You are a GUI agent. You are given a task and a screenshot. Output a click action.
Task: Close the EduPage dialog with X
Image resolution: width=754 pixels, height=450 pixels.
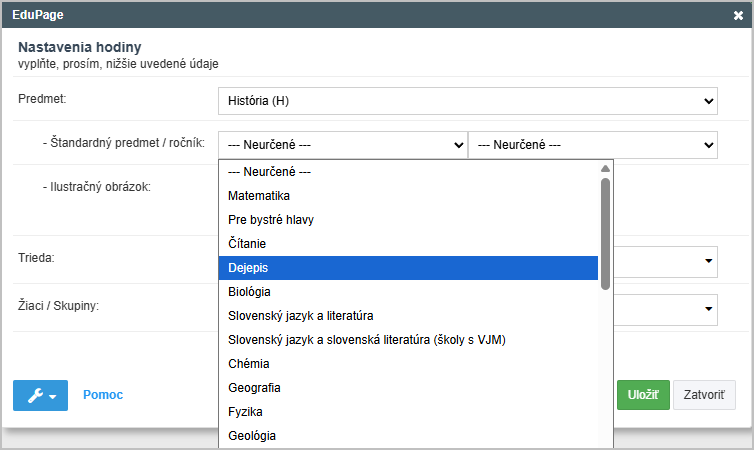pyautogui.click(x=738, y=15)
